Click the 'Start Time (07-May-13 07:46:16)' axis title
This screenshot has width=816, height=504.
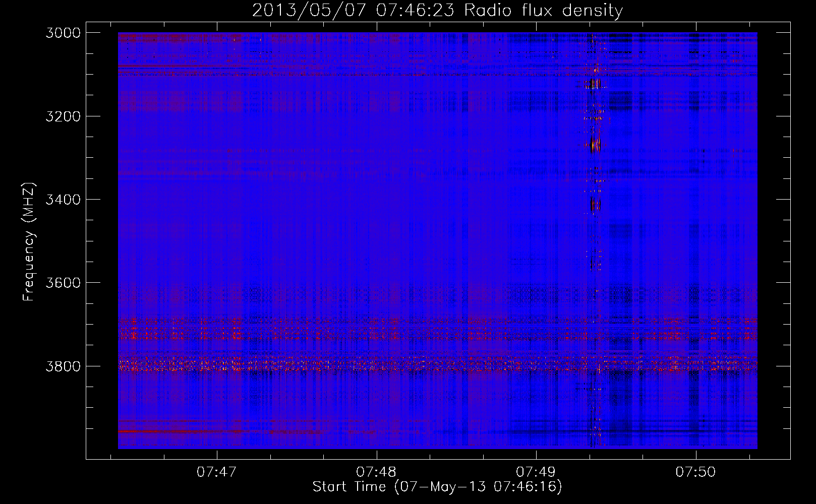click(x=437, y=487)
